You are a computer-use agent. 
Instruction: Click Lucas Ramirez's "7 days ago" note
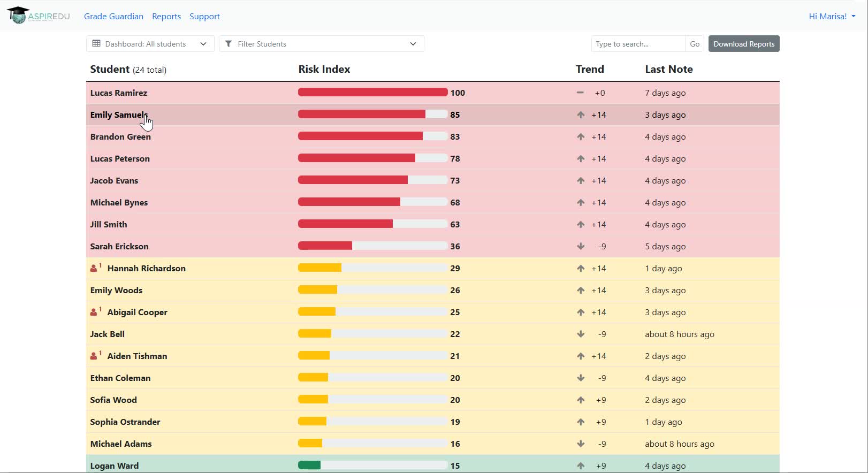tap(665, 93)
